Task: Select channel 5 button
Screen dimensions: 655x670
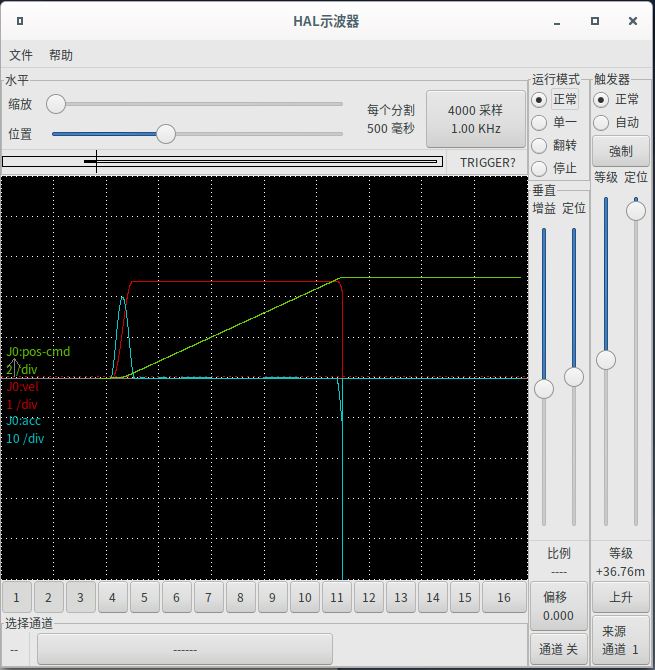Action: [144, 597]
